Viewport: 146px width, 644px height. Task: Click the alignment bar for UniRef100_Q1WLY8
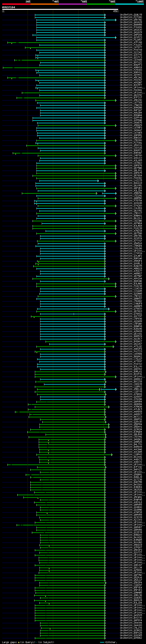70,15
